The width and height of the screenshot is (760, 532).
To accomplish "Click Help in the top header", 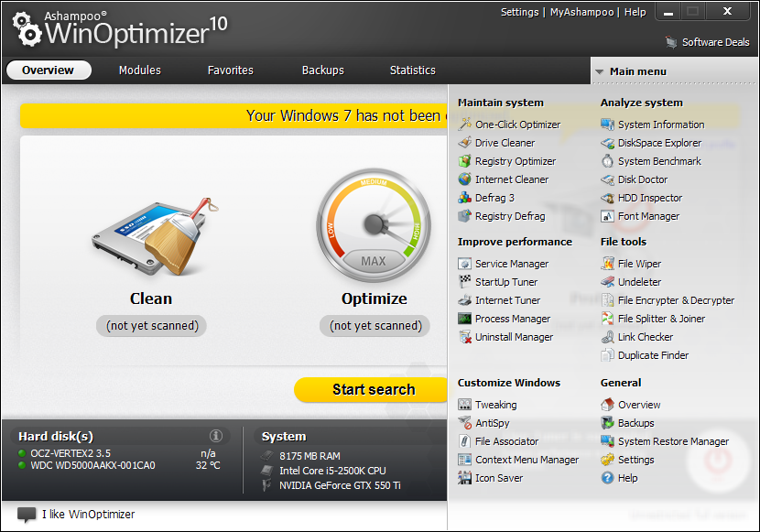I will coord(635,12).
